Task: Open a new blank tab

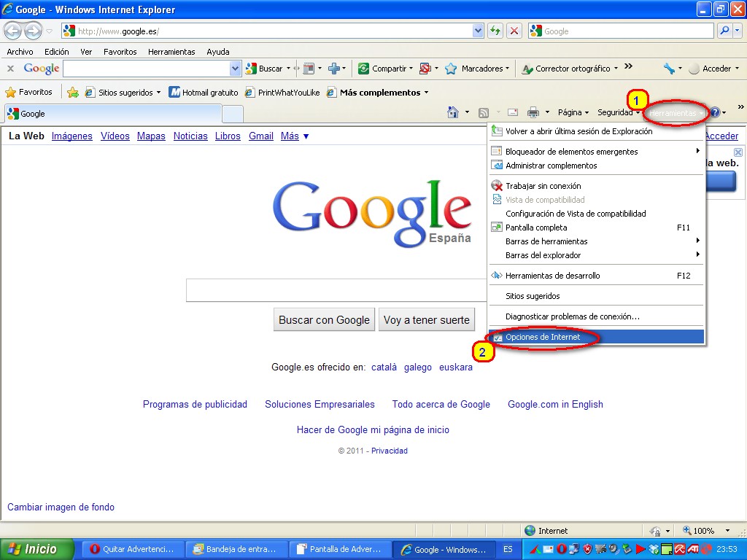Action: pos(233,114)
